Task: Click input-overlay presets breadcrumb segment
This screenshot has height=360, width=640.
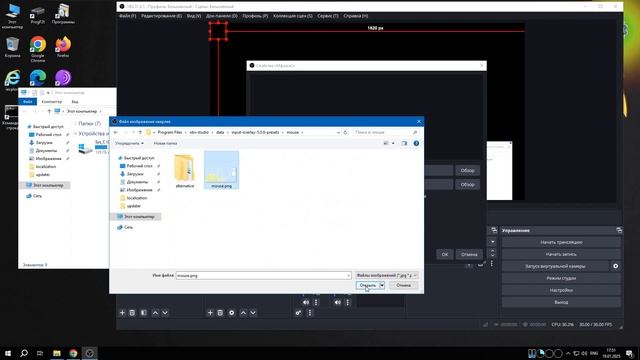Action: click(x=255, y=132)
